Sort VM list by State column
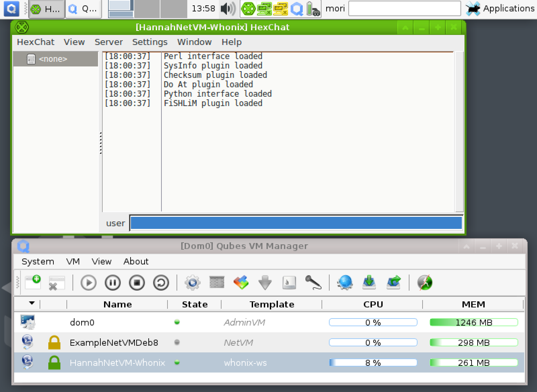Viewport: 537px width, 392px height. [195, 304]
